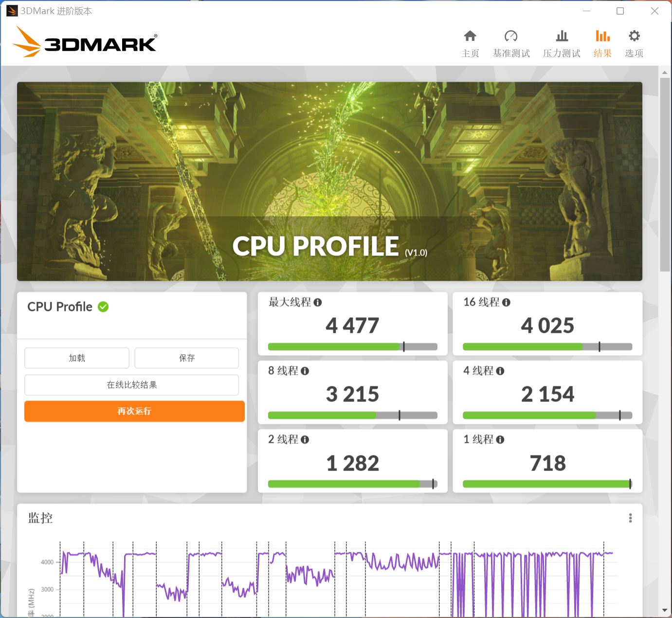The width and height of the screenshot is (672, 618).
Task: Click the 4000 axis label in graph
Action: [47, 562]
